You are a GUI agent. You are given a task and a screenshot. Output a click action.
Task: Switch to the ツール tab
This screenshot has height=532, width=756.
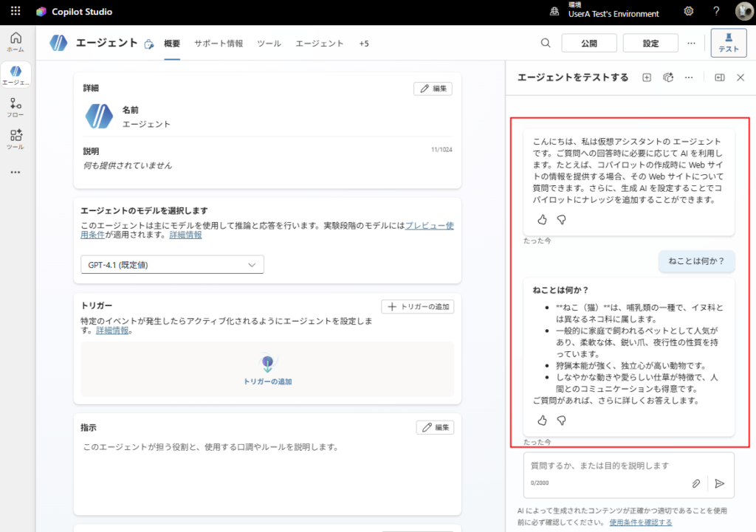pos(269,44)
